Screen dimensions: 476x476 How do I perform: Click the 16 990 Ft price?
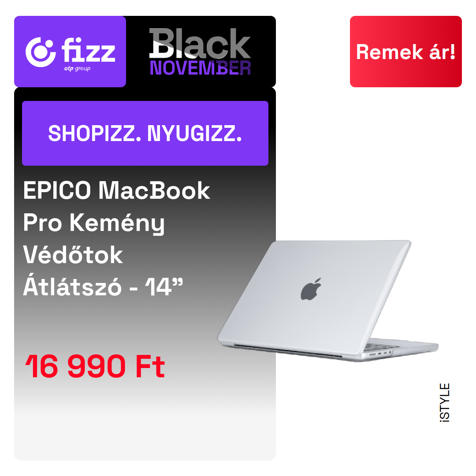point(95,366)
